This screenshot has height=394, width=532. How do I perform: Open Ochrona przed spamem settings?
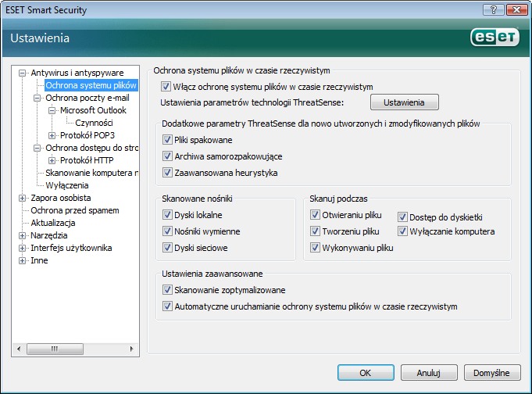tap(75, 210)
